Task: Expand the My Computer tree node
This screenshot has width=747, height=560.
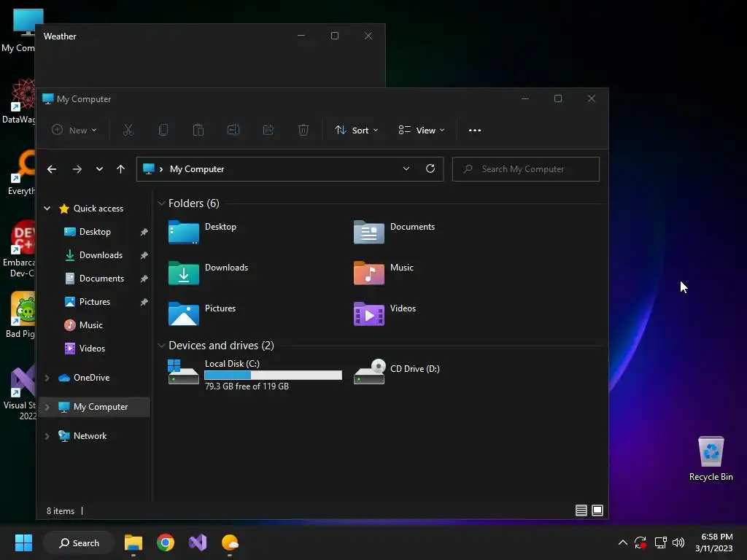Action: (47, 407)
